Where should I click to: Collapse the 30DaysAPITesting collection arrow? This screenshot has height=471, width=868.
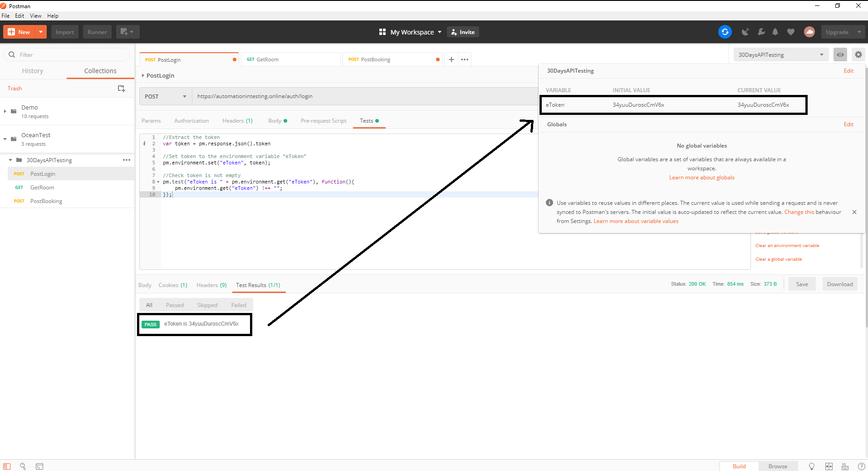(x=10, y=160)
